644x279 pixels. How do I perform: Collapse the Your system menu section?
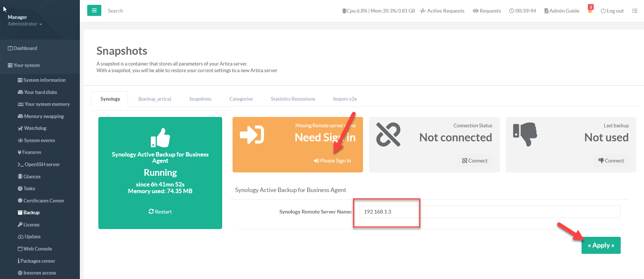(27, 65)
